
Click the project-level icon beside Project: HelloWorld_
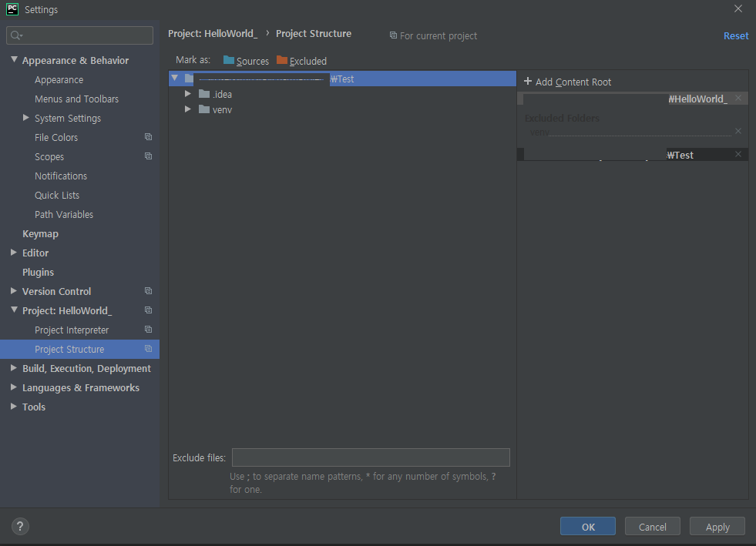click(x=149, y=310)
